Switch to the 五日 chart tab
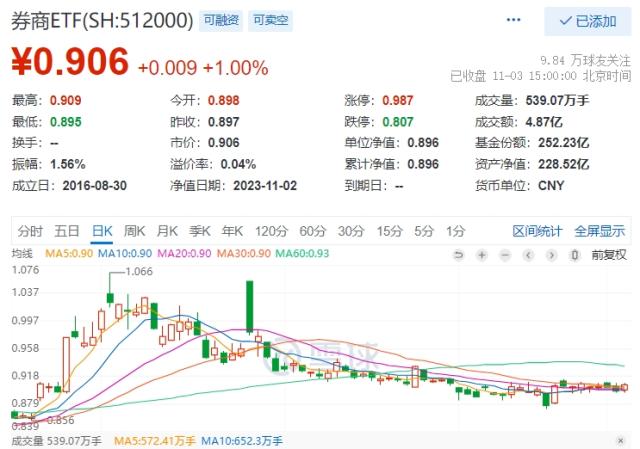640x449 pixels. click(x=67, y=231)
